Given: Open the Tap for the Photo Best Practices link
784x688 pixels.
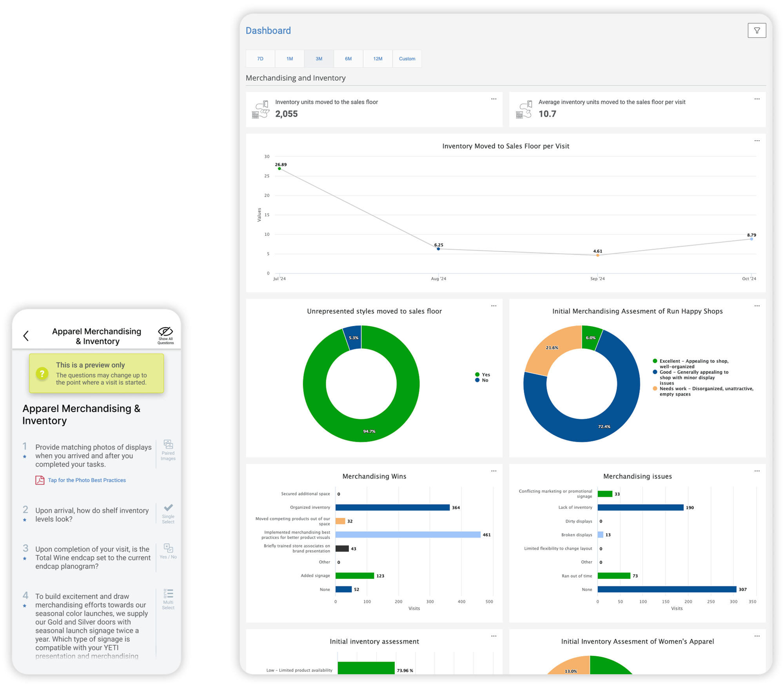Looking at the screenshot, I should (x=87, y=480).
